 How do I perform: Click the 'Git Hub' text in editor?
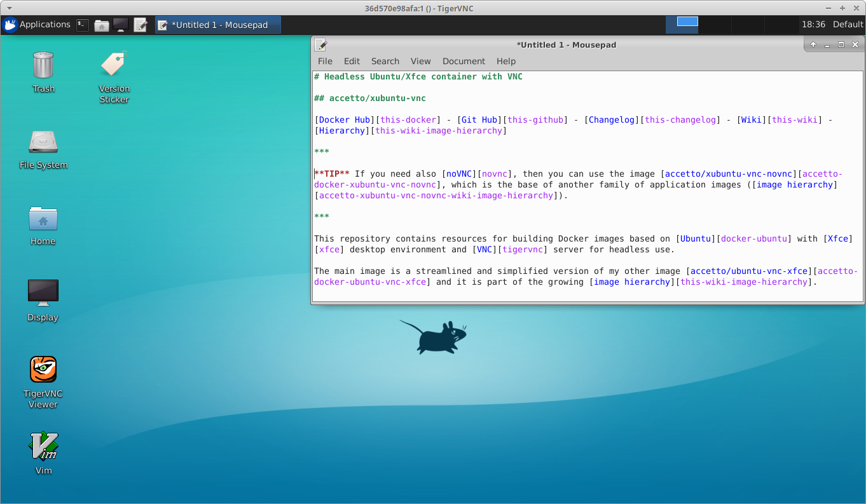tap(479, 120)
